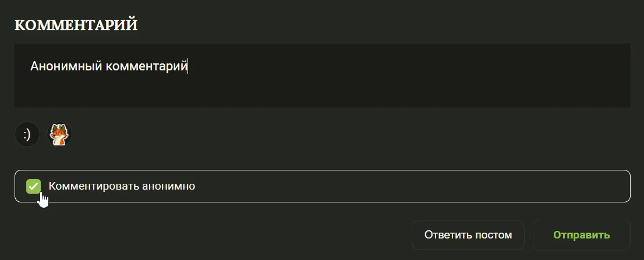Screen dimensions: 644x260
Task: Select the orange fox sticker icon
Action: pos(58,135)
